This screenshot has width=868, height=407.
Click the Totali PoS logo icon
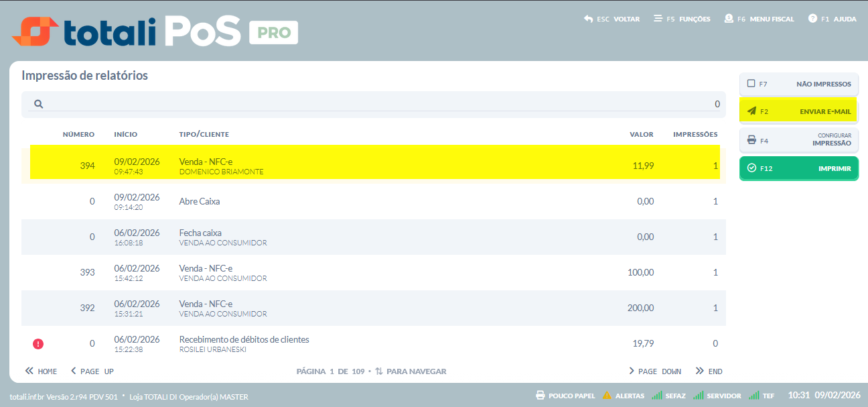point(35,31)
